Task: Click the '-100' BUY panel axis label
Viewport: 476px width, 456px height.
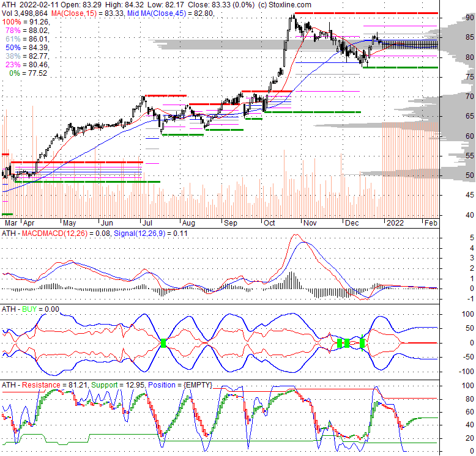Action: 466,372
